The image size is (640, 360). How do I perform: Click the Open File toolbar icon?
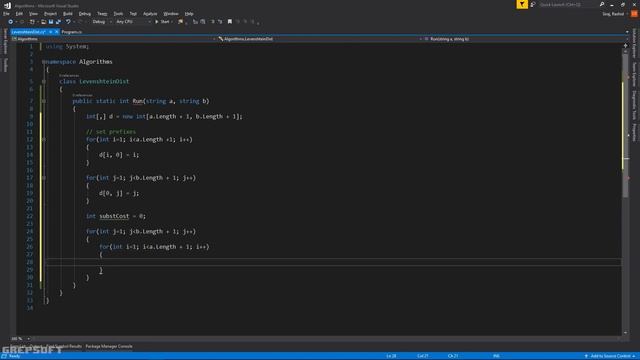(43, 22)
